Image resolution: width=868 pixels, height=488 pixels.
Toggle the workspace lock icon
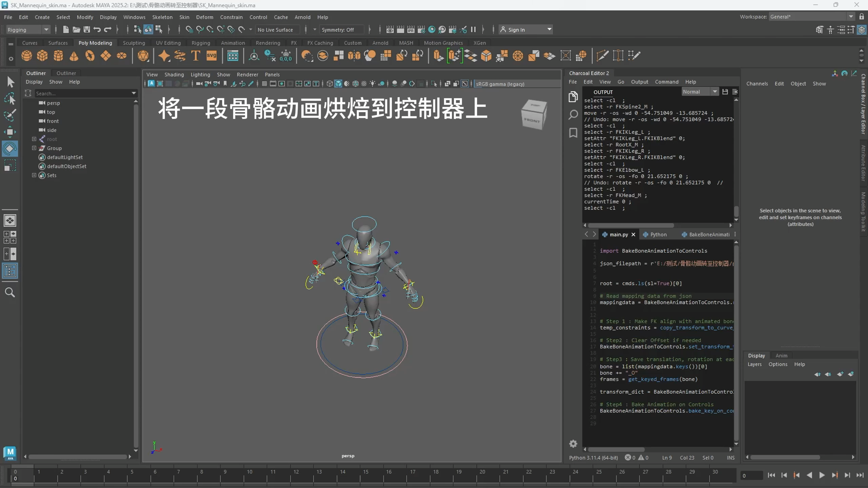(x=862, y=17)
